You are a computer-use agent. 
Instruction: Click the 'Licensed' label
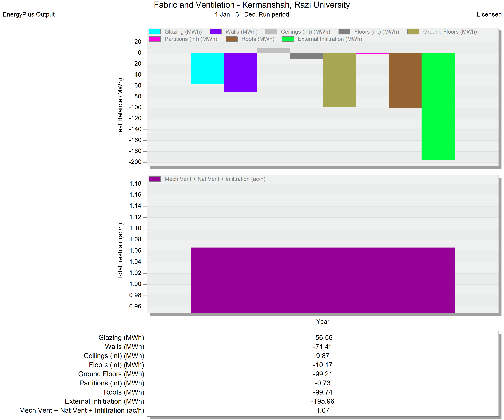coord(489,14)
